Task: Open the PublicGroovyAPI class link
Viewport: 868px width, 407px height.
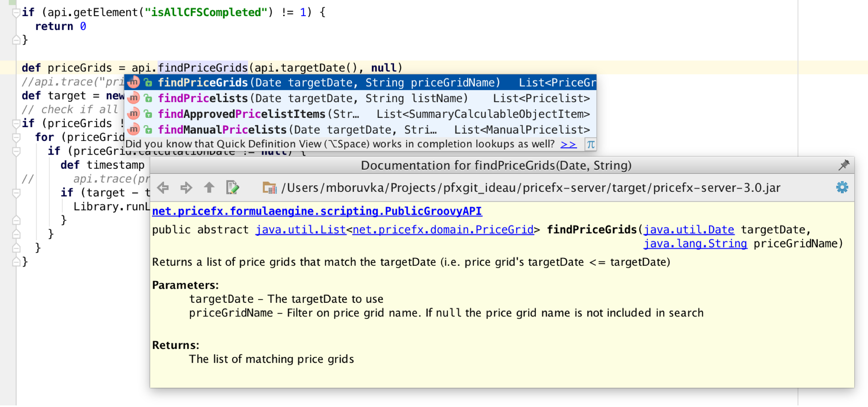Action: click(317, 211)
